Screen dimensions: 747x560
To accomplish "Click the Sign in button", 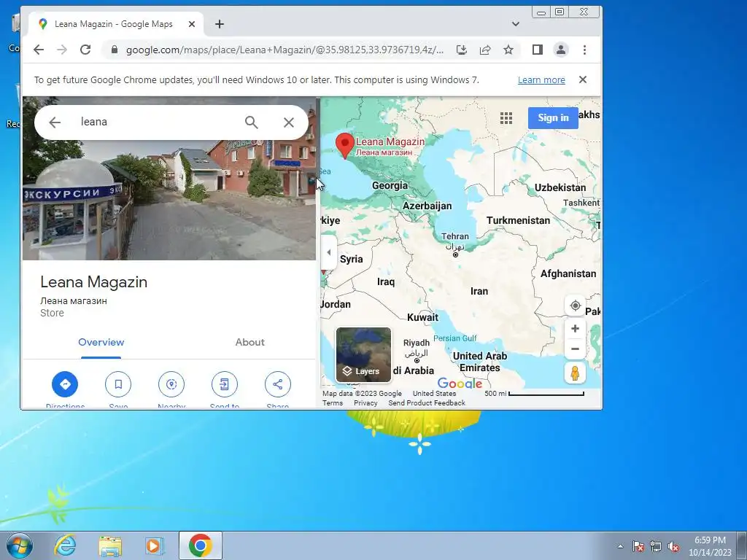I will (x=553, y=117).
